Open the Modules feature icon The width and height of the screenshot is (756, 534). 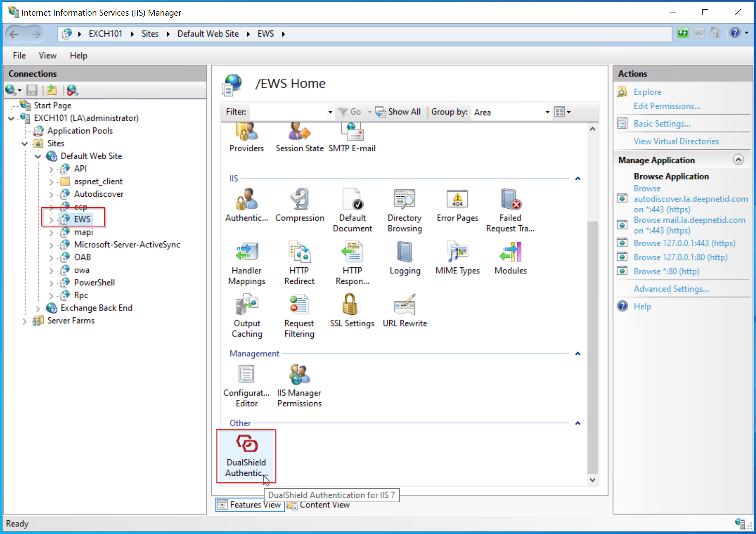[510, 253]
